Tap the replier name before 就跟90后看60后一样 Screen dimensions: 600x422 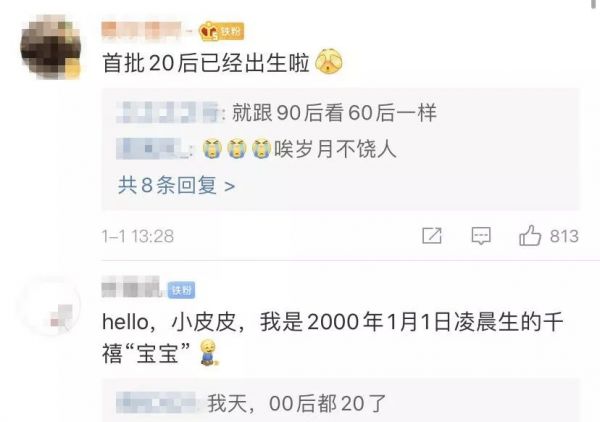(167, 112)
